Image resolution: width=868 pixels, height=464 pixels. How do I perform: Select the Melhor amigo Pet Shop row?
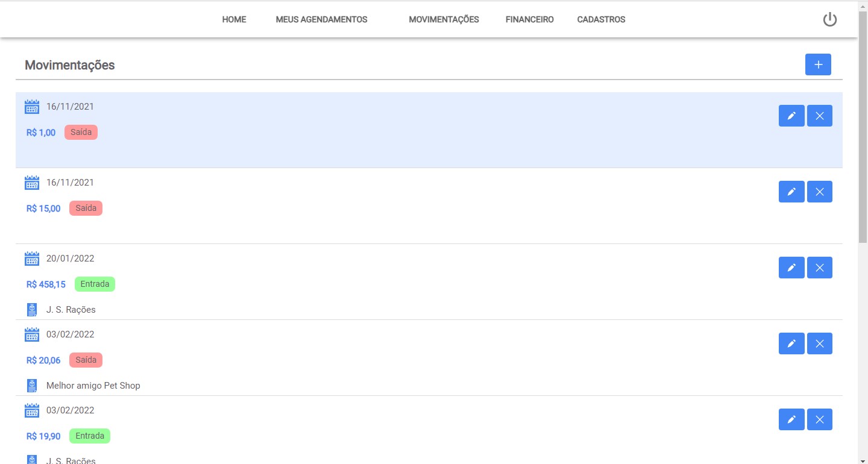pos(93,386)
